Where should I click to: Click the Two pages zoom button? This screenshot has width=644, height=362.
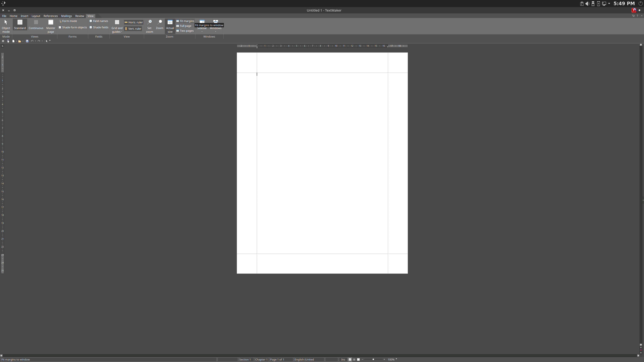[x=185, y=31]
